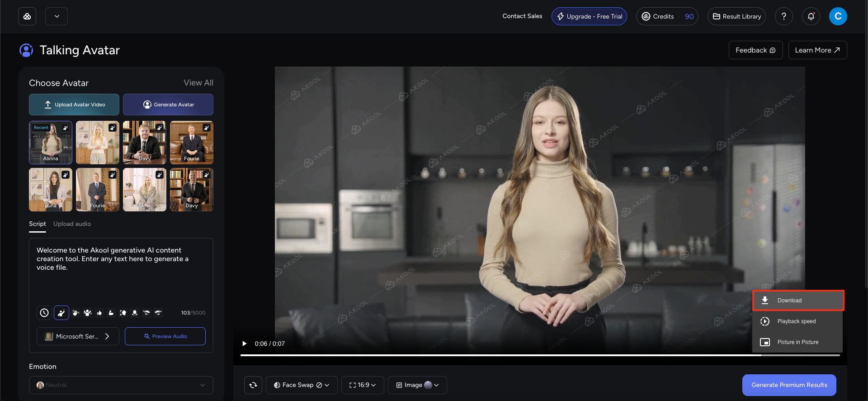Click View All avatars link

pos(198,83)
